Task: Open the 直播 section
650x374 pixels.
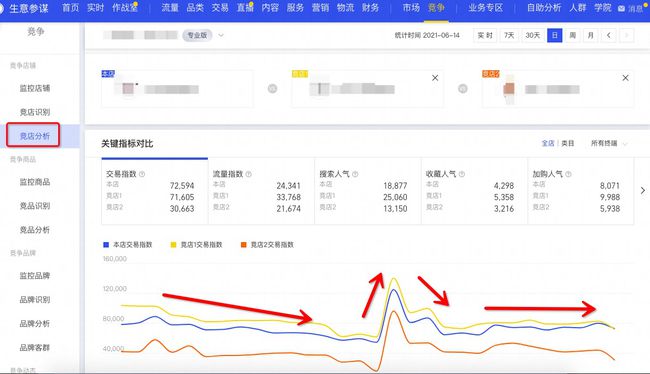Action: (245, 8)
